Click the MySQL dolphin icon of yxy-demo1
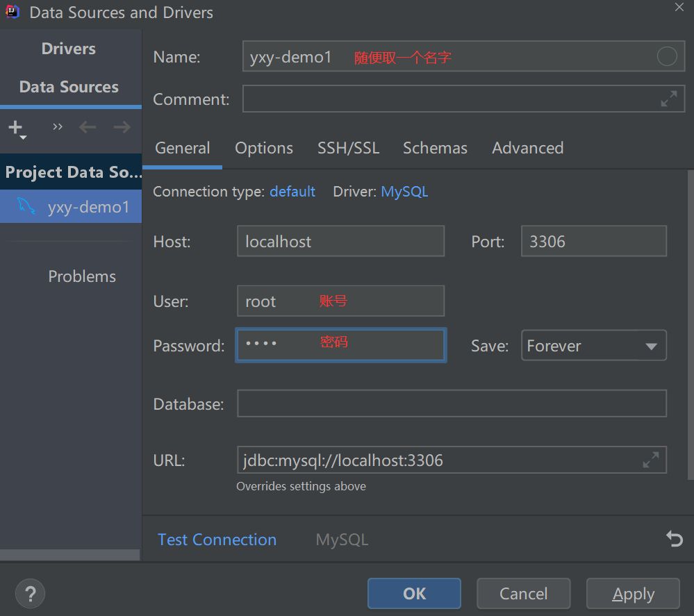The height and width of the screenshot is (616, 694). click(26, 206)
